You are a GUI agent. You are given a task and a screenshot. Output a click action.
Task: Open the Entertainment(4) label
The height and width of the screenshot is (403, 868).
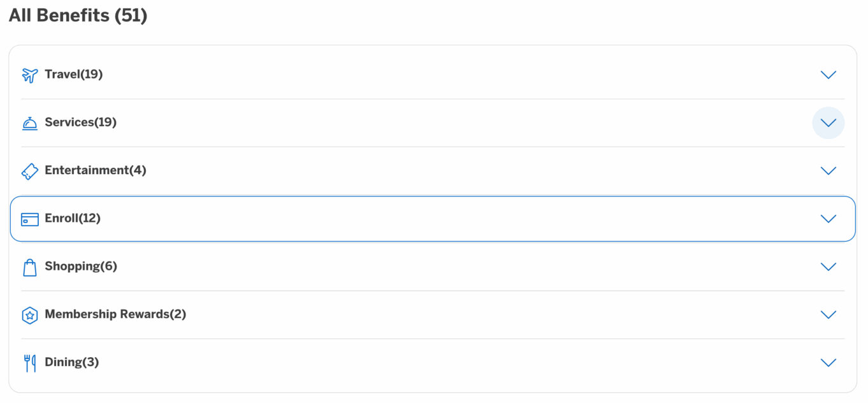[x=96, y=170]
